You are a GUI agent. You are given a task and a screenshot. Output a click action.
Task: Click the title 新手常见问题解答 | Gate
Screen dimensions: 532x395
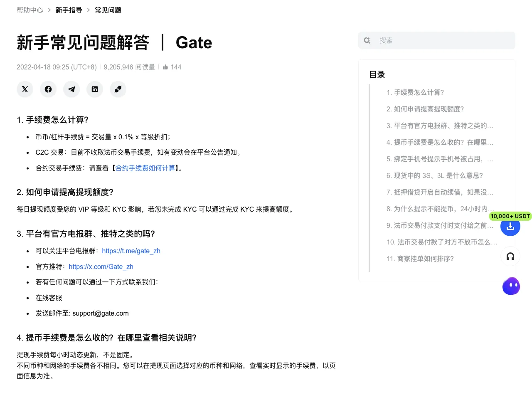pos(114,42)
